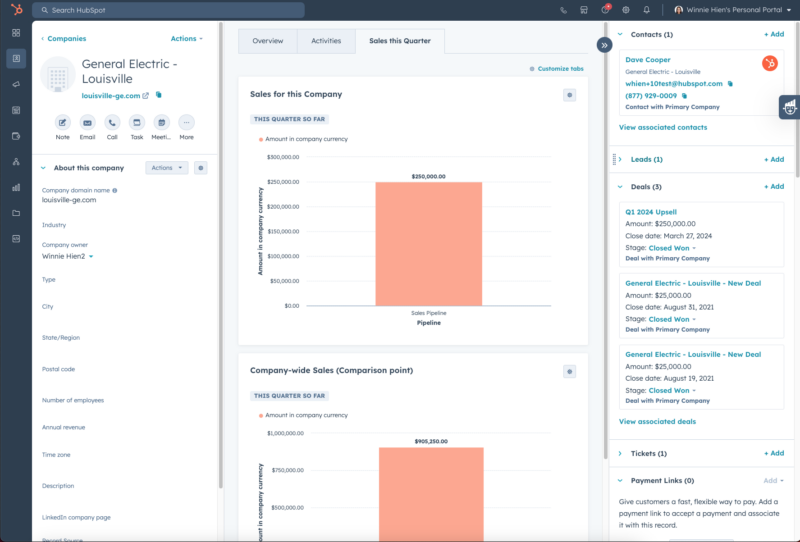Open the notifications bell icon
This screenshot has width=800, height=542.
pos(646,10)
